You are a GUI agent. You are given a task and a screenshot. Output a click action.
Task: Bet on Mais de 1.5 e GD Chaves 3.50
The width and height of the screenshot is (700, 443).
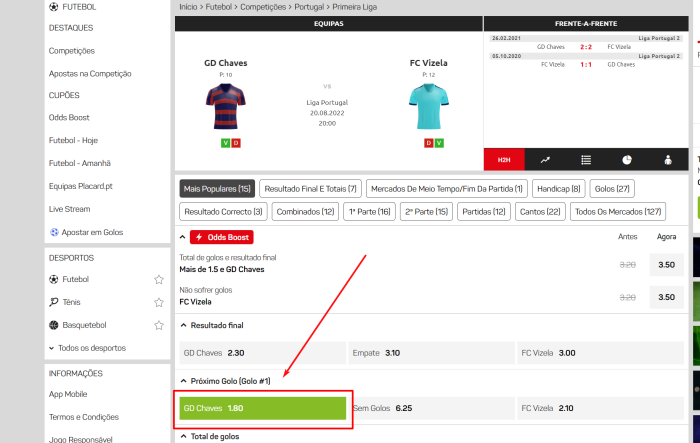pyautogui.click(x=667, y=265)
